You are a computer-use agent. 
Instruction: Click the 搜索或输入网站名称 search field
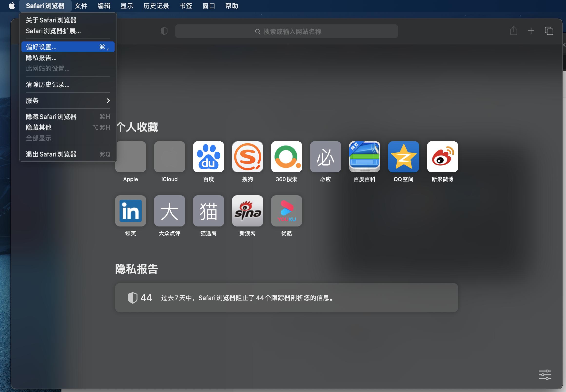286,31
